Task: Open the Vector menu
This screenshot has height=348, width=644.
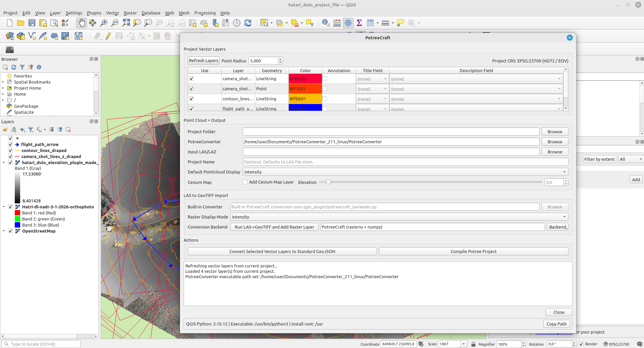Action: click(112, 13)
